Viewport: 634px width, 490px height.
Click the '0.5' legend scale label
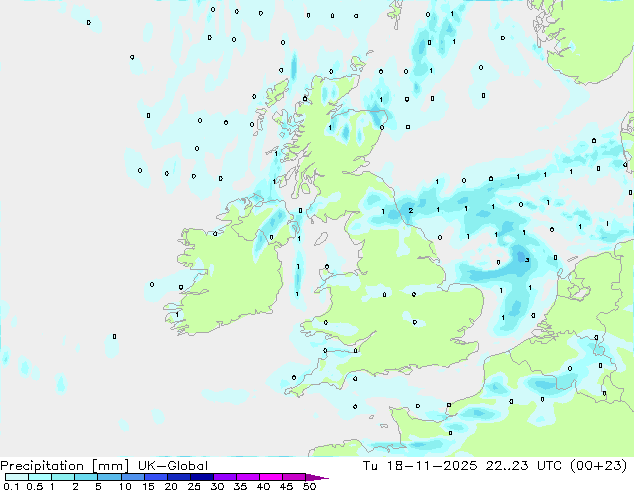pos(35,486)
